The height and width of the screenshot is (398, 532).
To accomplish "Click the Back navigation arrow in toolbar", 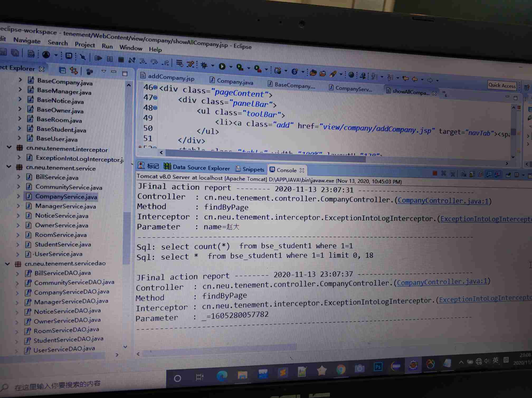I will coord(415,79).
